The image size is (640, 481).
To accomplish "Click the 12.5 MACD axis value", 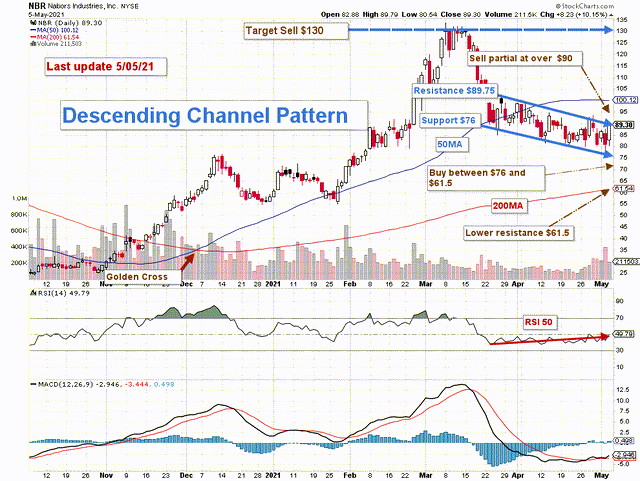I will tap(623, 390).
